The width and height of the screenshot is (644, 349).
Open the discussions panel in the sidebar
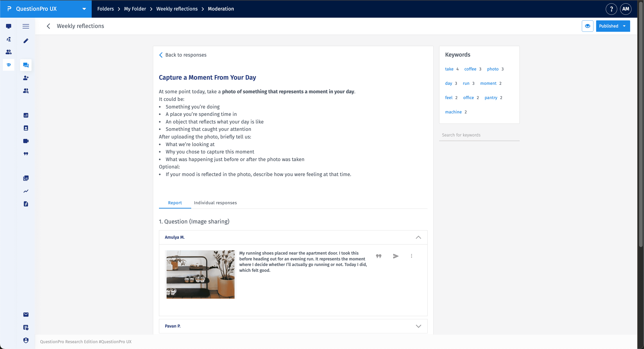point(26,65)
